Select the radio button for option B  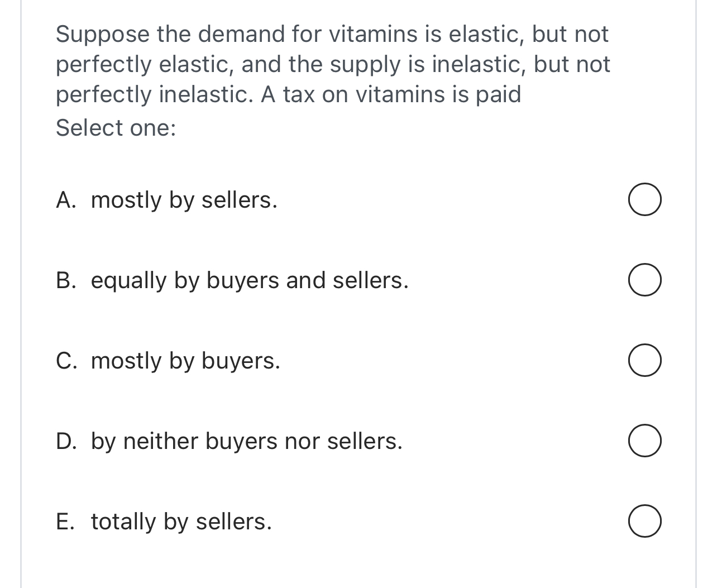pyautogui.click(x=644, y=280)
